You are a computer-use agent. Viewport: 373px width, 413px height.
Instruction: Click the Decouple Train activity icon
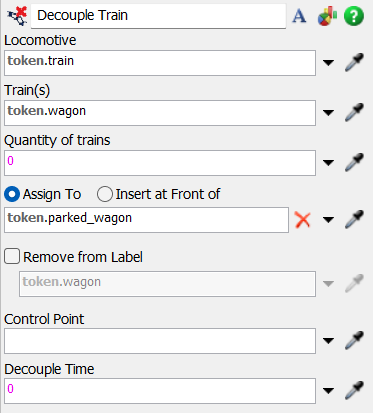click(17, 16)
